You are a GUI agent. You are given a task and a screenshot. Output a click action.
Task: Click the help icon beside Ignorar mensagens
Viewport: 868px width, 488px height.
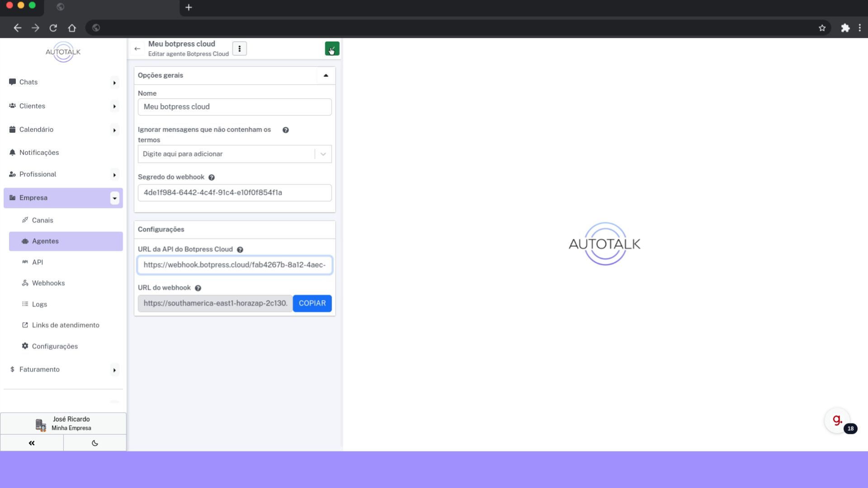click(x=286, y=130)
